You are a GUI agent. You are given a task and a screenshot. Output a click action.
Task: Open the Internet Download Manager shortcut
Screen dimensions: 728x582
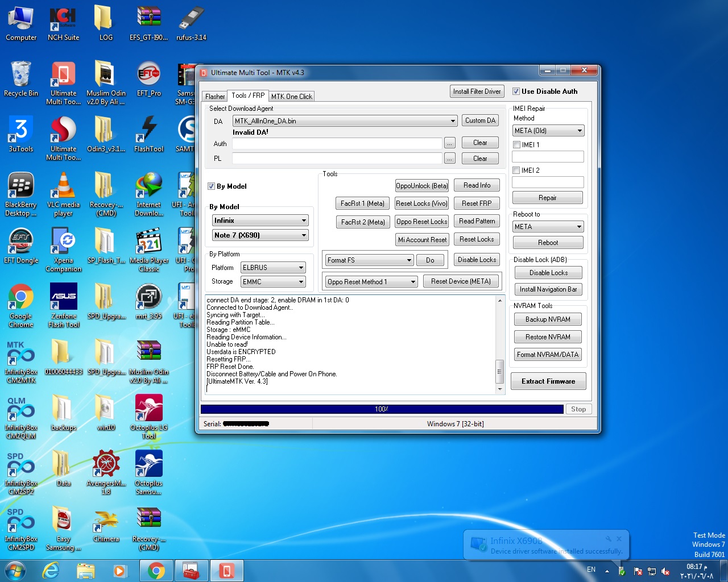pos(148,194)
